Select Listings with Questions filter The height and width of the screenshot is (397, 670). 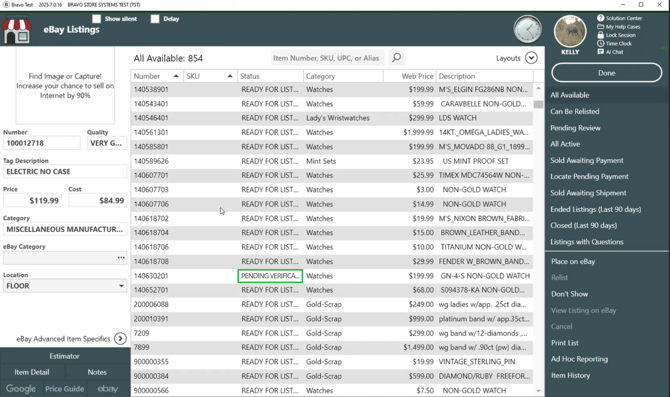587,242
